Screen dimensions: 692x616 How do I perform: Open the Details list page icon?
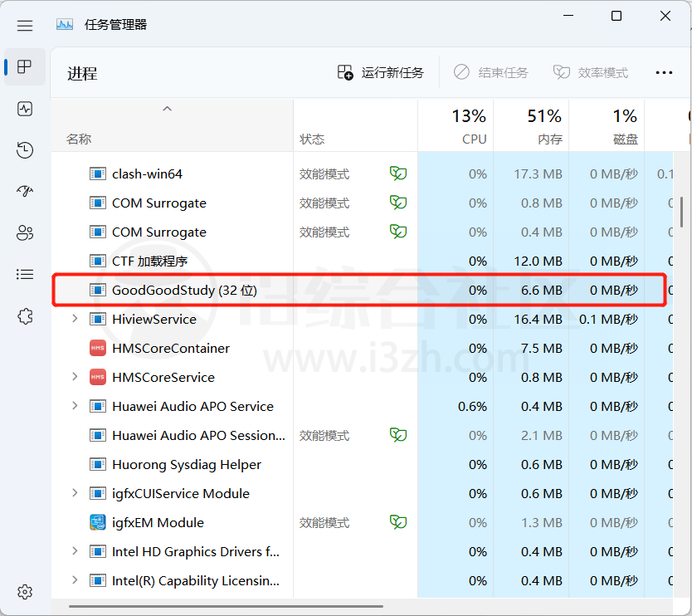pyautogui.click(x=25, y=274)
